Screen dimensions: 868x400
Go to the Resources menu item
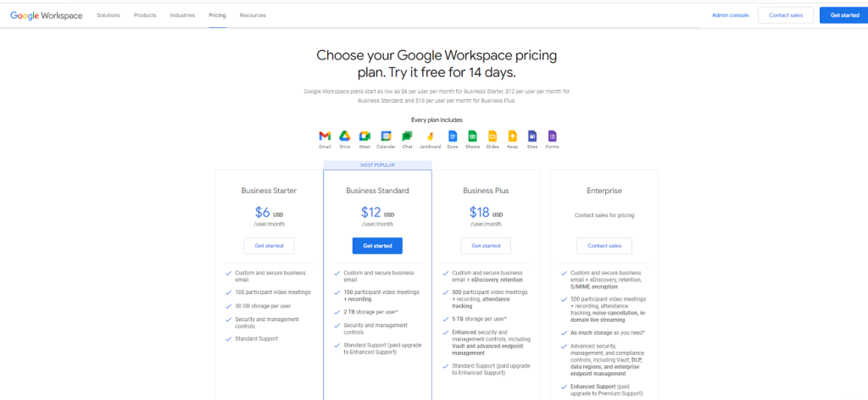tap(253, 15)
